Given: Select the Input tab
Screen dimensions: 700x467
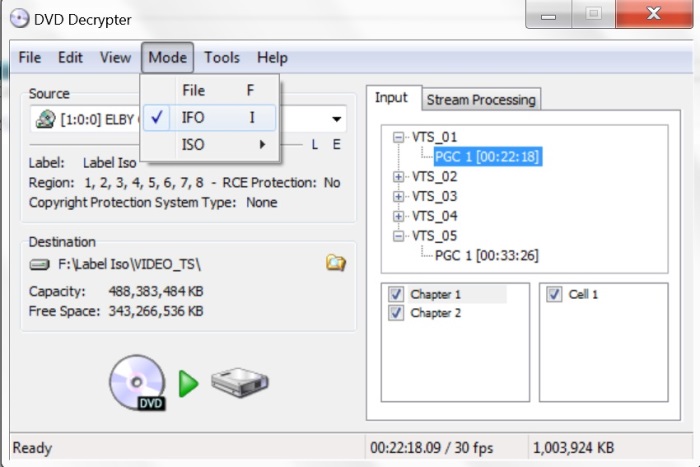Looking at the screenshot, I should 391,97.
